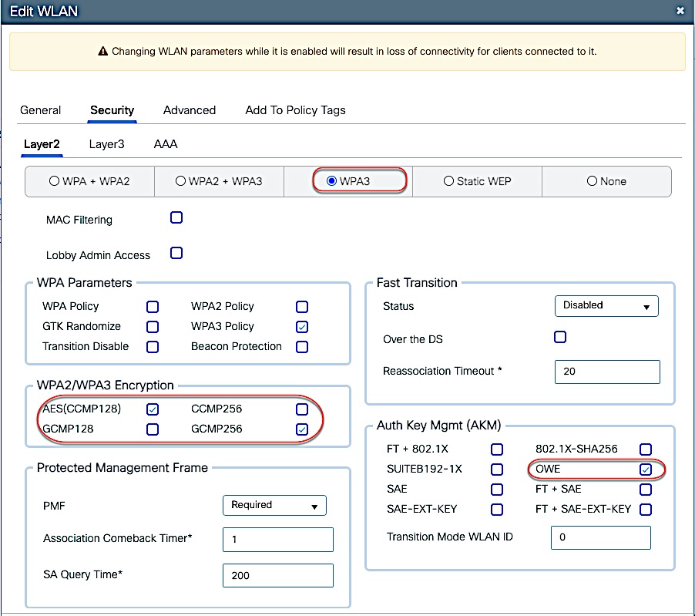Open the PMF dropdown
This screenshot has width=695, height=616.
(274, 505)
